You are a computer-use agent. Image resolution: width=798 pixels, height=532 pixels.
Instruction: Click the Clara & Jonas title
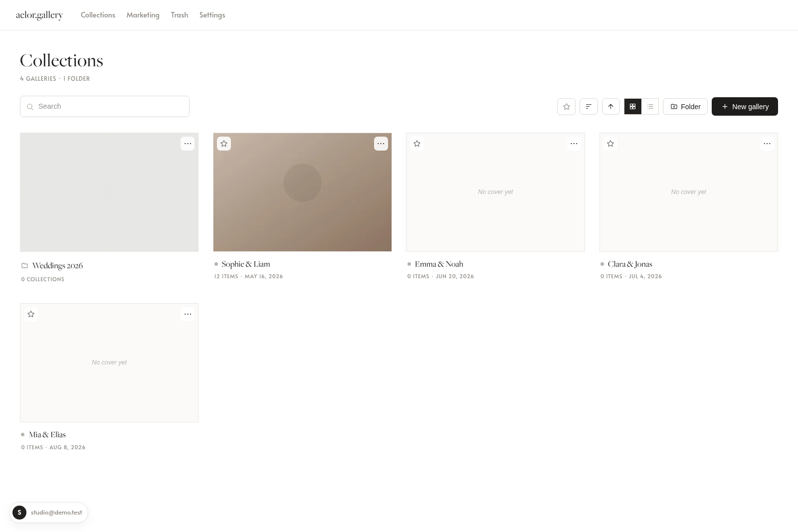point(630,264)
